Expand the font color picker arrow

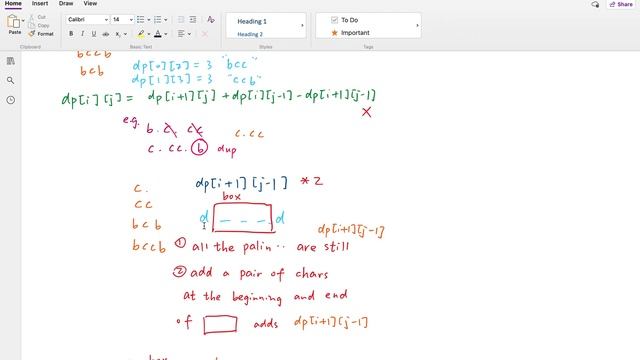point(166,34)
